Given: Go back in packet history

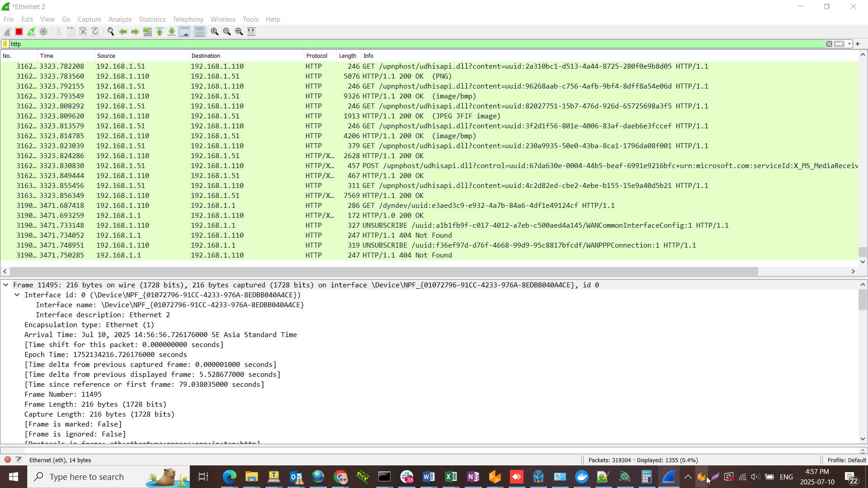Looking at the screenshot, I should coord(123,32).
